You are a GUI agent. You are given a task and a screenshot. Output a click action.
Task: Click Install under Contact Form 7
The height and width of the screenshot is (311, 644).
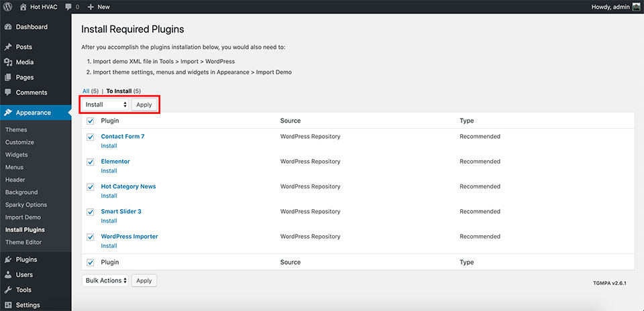[109, 146]
